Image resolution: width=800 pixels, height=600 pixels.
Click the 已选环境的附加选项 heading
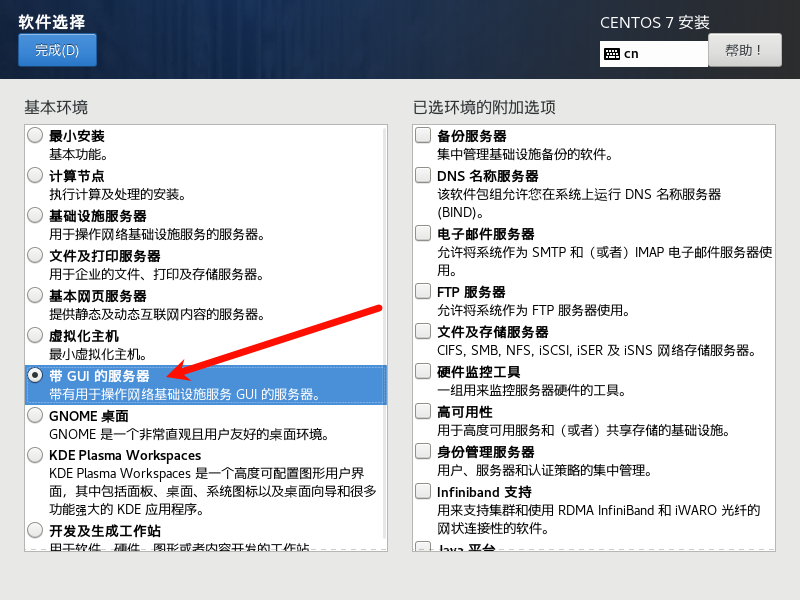click(484, 107)
